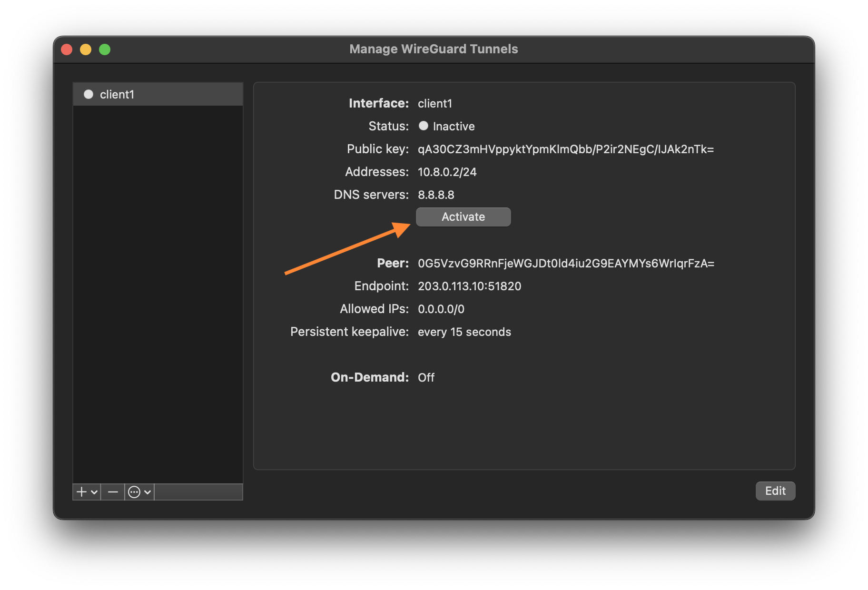The height and width of the screenshot is (590, 868).
Task: Open the chevron beside the plus icon
Action: click(94, 492)
